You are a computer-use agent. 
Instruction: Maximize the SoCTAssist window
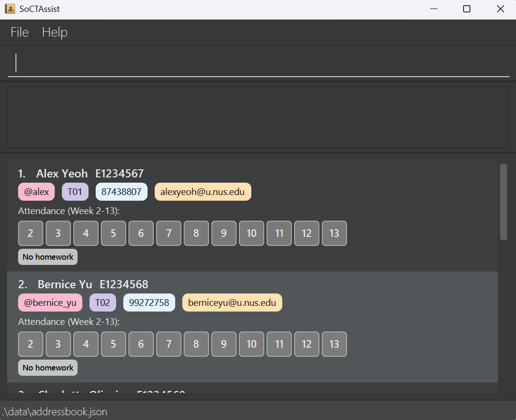[466, 9]
